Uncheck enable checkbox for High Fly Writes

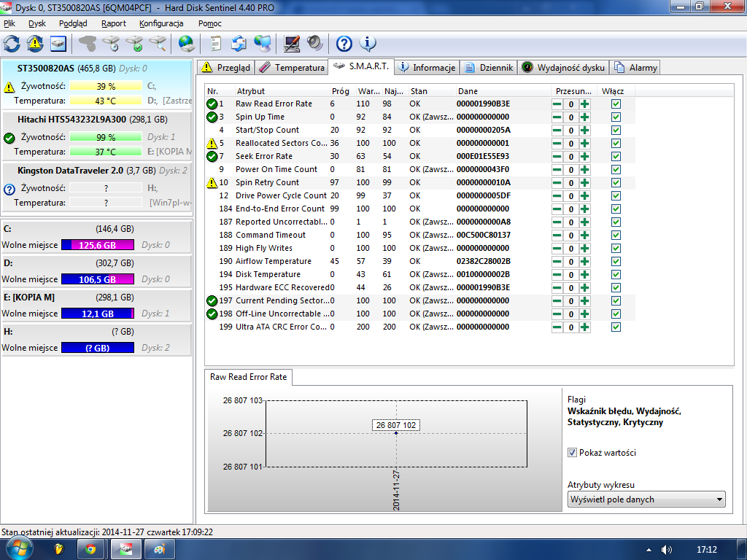tap(616, 249)
